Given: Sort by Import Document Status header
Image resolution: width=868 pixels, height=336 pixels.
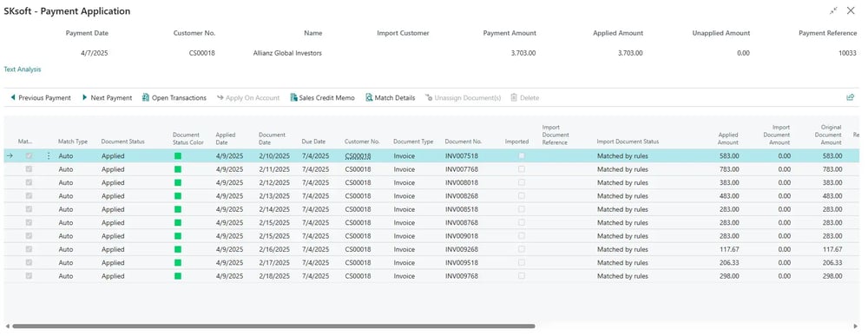Looking at the screenshot, I should tap(628, 142).
